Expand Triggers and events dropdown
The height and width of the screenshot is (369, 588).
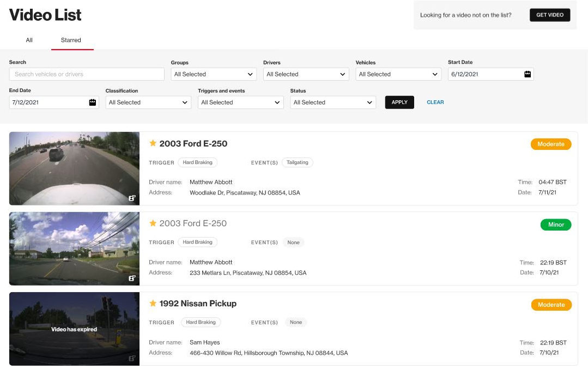(x=240, y=102)
